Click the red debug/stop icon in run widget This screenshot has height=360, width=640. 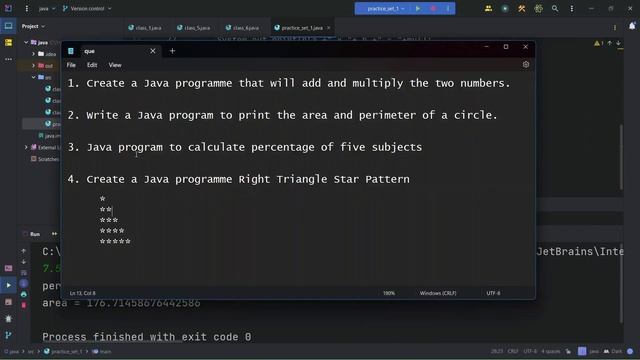433,8
